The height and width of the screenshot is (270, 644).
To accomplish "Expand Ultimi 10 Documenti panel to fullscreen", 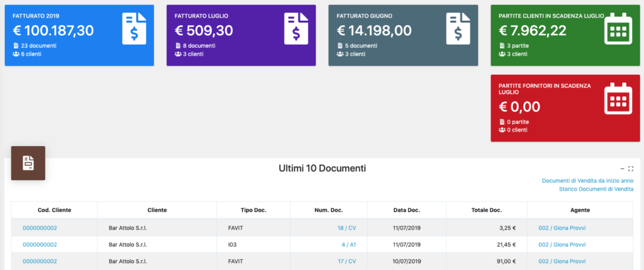I will [631, 169].
